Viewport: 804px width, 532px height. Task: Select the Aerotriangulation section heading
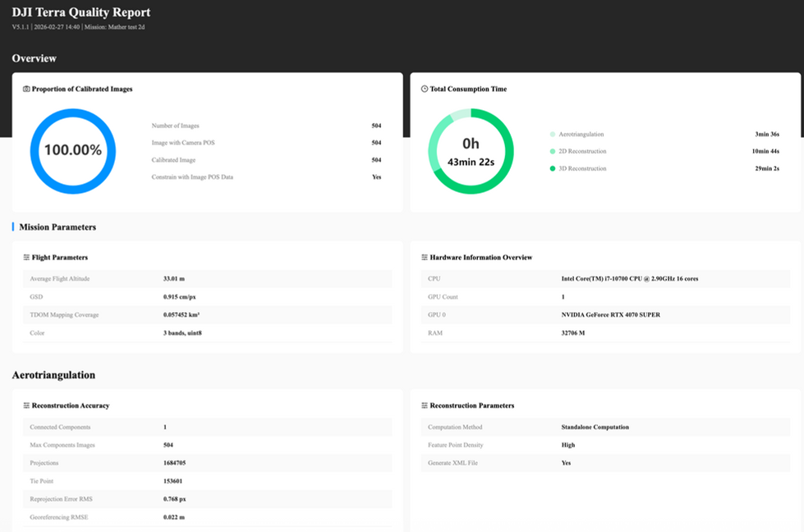[53, 375]
